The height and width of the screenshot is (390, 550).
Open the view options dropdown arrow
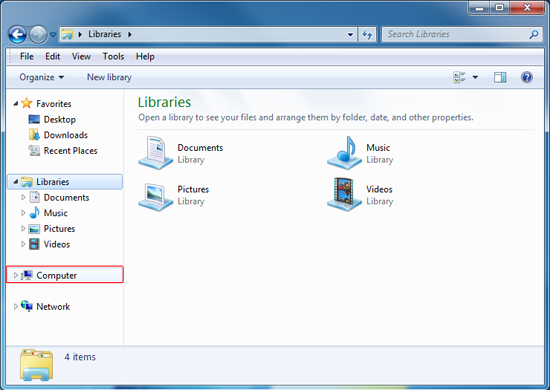point(475,77)
